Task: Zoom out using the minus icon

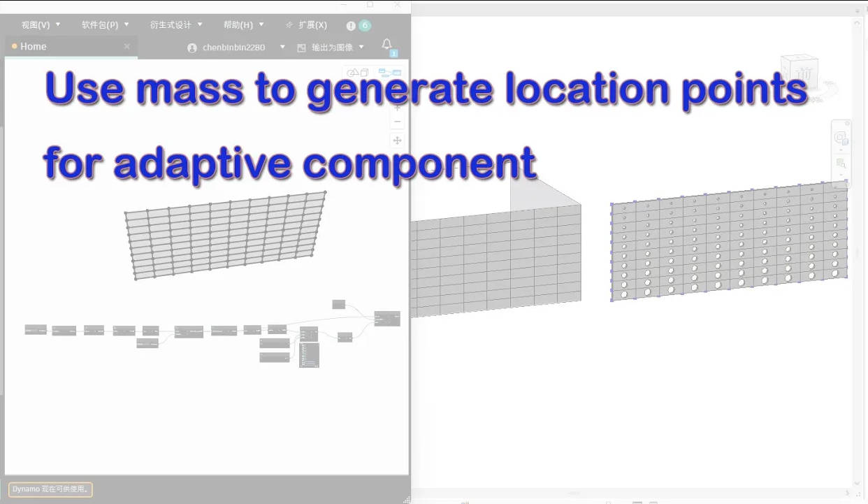Action: point(397,122)
